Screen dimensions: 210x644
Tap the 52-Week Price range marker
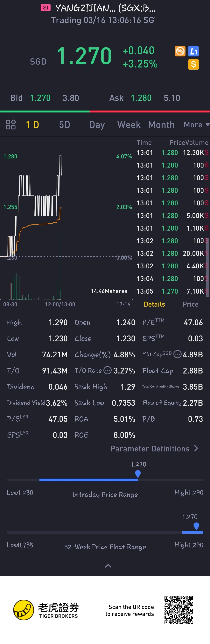pyautogui.click(x=196, y=526)
